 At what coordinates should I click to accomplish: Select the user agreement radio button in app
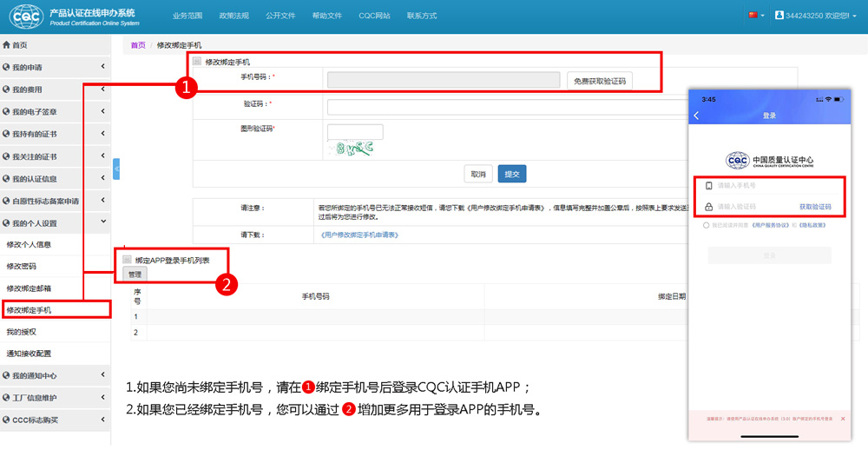(707, 225)
